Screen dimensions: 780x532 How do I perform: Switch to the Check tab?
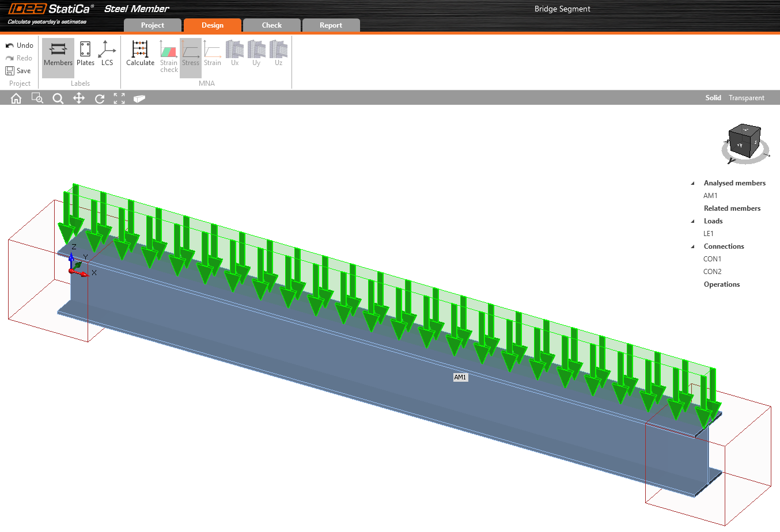[x=272, y=25]
